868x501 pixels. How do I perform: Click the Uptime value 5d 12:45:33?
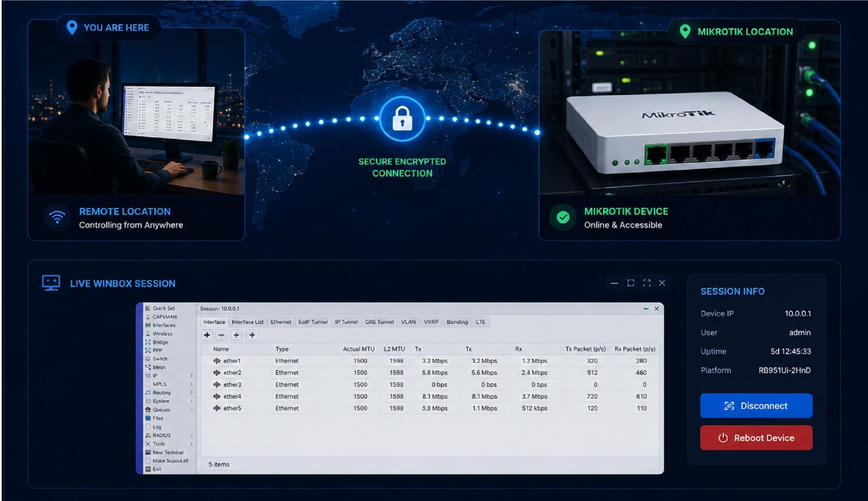(x=790, y=351)
